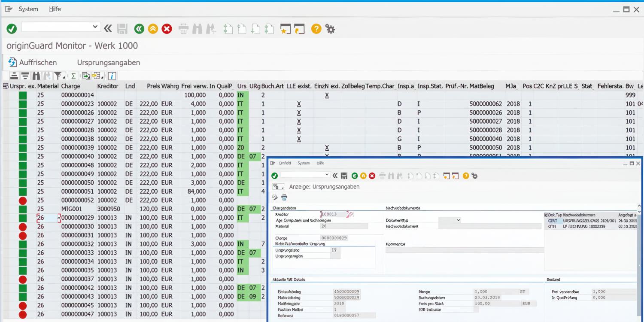Open the System menu in the main window
Image resolution: width=644 pixels, height=322 pixels.
tap(28, 9)
